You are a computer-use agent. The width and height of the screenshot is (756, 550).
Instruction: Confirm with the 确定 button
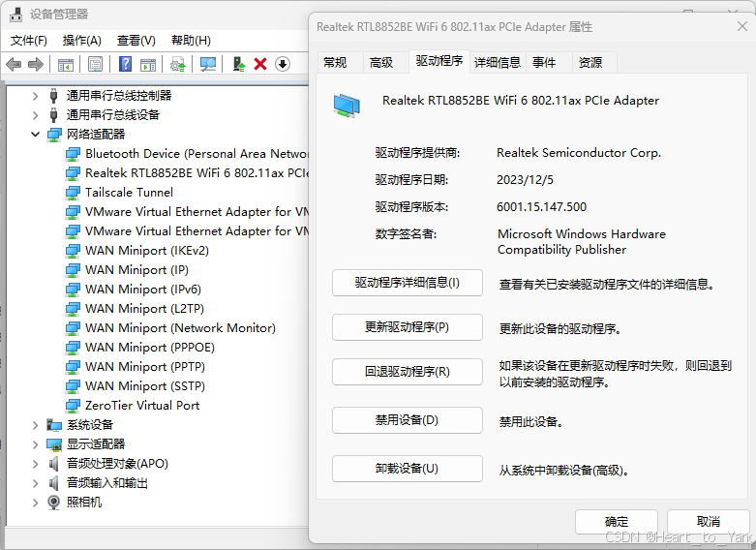[x=617, y=522]
